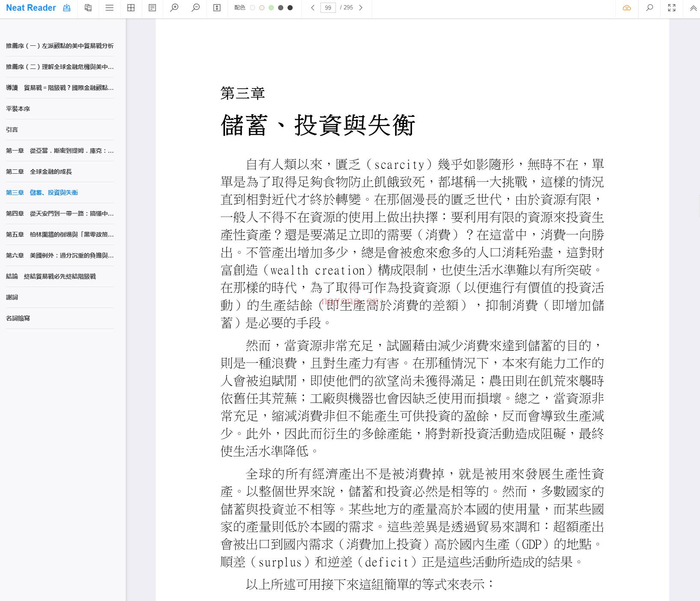Open 第四章 從天安門到一帶一路

point(60,213)
